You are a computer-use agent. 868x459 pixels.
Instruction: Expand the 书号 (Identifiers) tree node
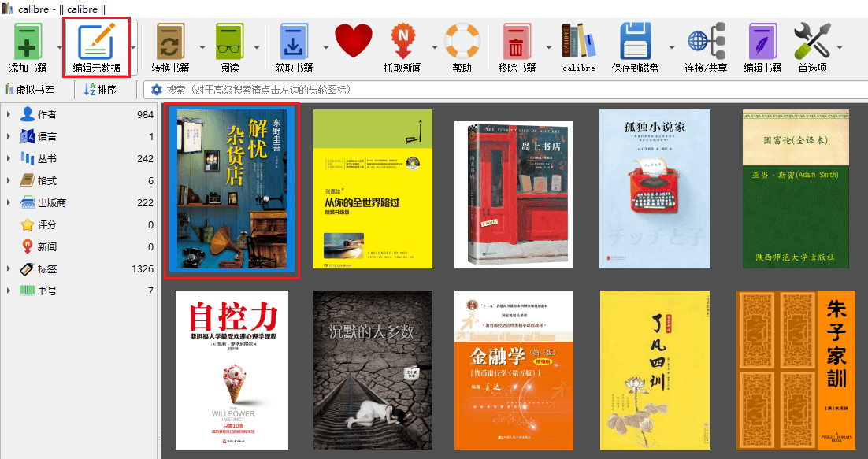(9, 291)
